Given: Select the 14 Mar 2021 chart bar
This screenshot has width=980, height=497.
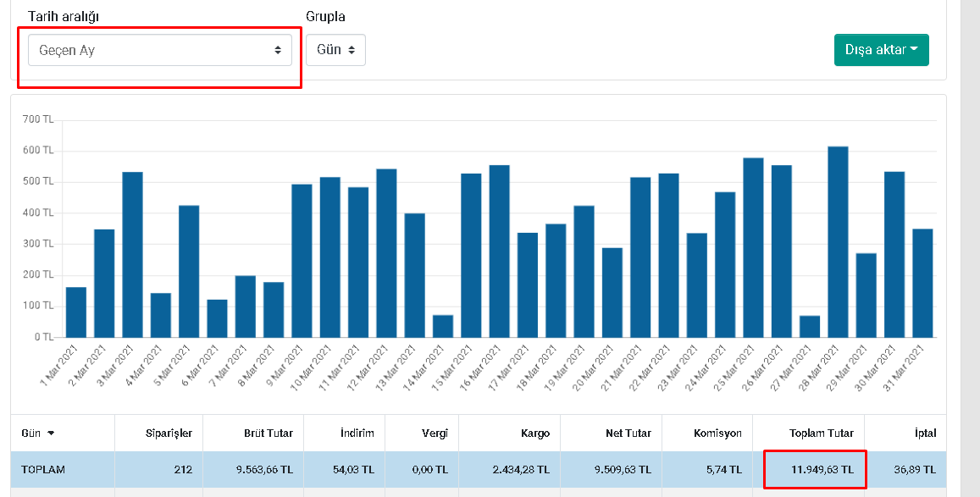Looking at the screenshot, I should (443, 327).
